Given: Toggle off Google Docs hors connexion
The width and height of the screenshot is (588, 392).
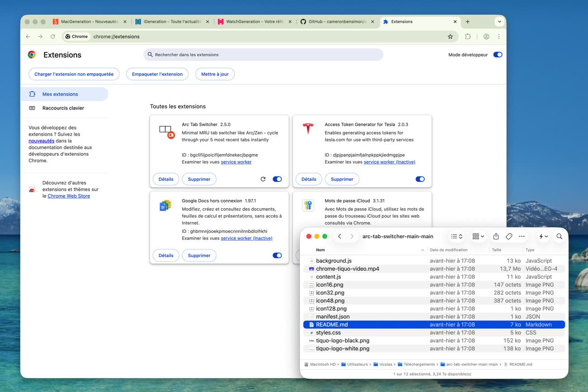Looking at the screenshot, I should point(277,255).
